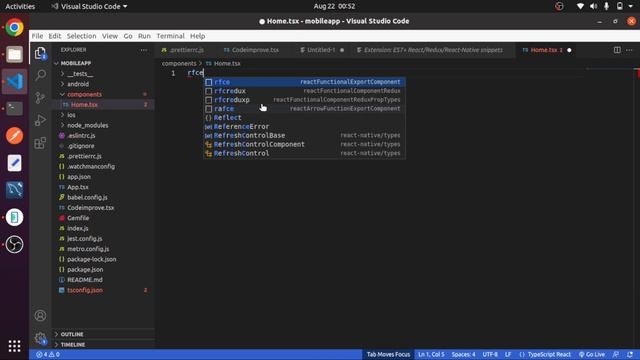Show Applications grid in the dock

pos(14,346)
